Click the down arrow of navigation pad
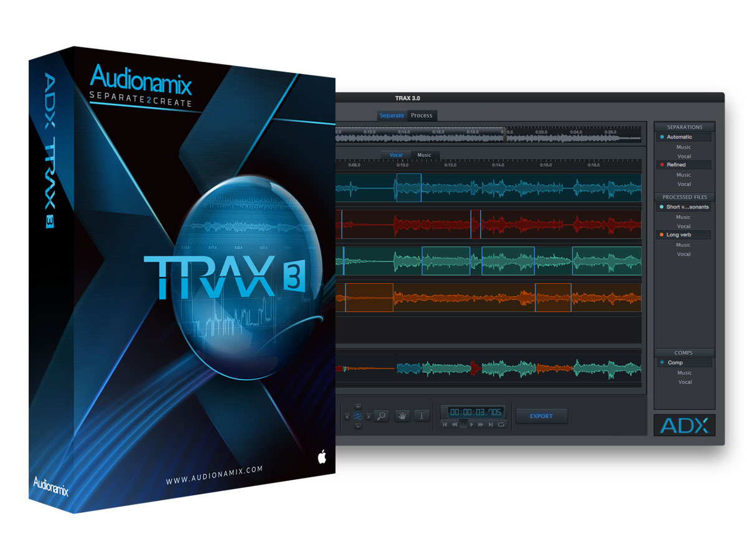747x560 pixels. [x=358, y=426]
